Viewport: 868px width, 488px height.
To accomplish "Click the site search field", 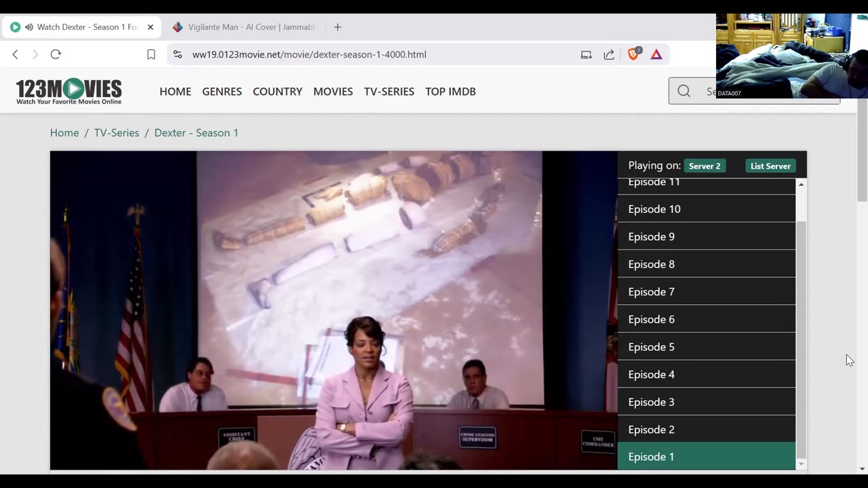I will (x=754, y=91).
